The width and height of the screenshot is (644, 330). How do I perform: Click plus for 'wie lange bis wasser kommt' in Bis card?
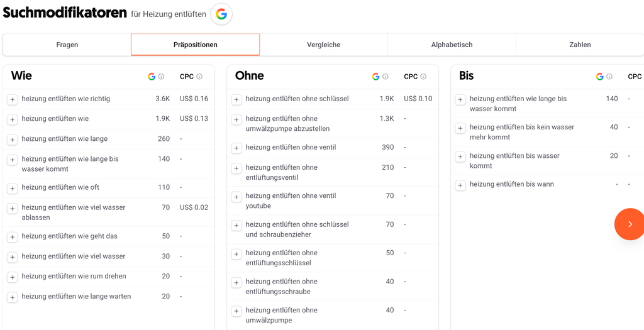(460, 100)
